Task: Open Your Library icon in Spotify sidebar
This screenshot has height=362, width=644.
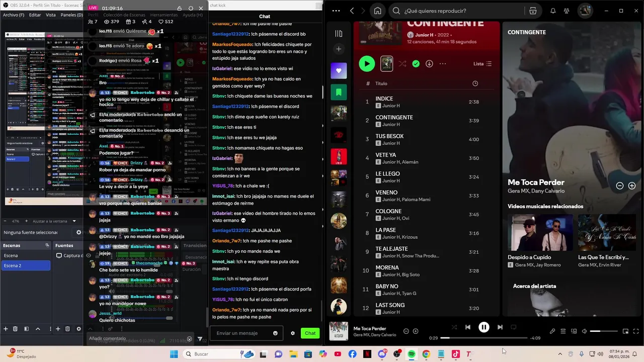Action: pos(339,34)
